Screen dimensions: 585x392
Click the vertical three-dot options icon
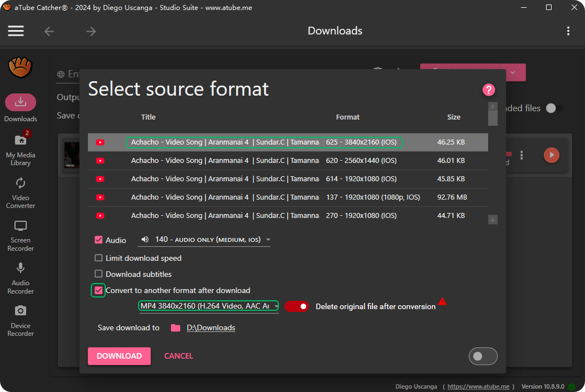568,31
